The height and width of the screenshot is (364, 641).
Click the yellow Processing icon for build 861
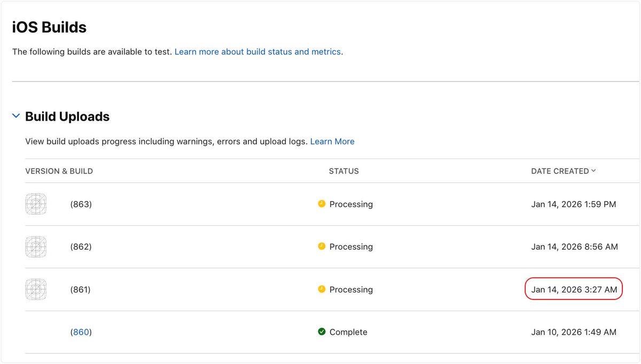322,289
